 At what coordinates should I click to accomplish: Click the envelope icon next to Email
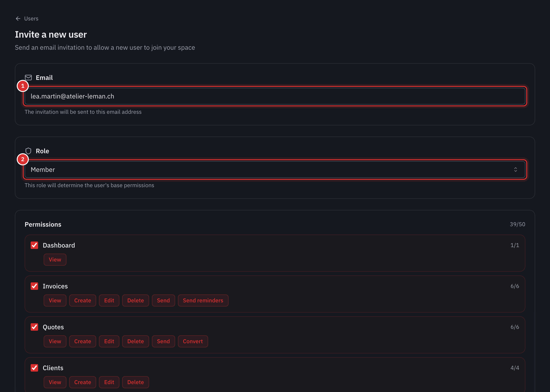[28, 78]
